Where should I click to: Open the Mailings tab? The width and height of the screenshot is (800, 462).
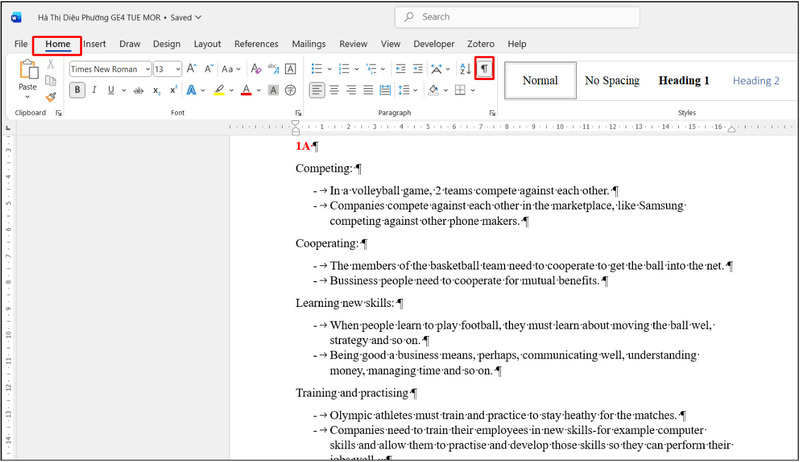[309, 44]
